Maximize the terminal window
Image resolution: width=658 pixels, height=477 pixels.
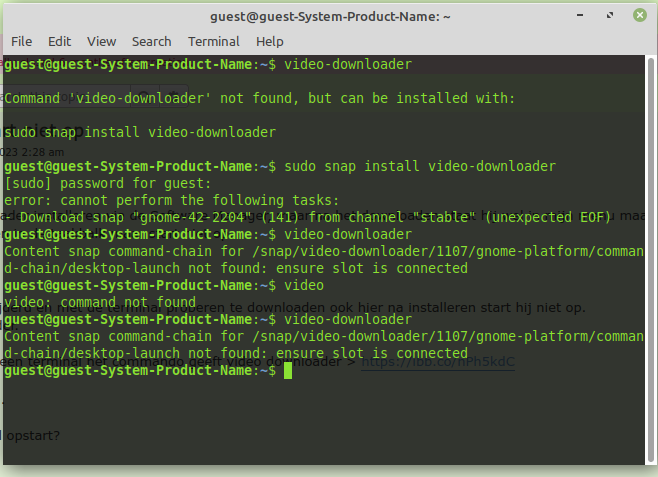(610, 16)
